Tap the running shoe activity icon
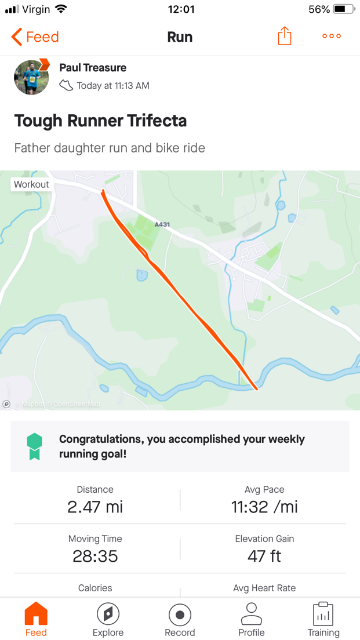 pos(66,85)
